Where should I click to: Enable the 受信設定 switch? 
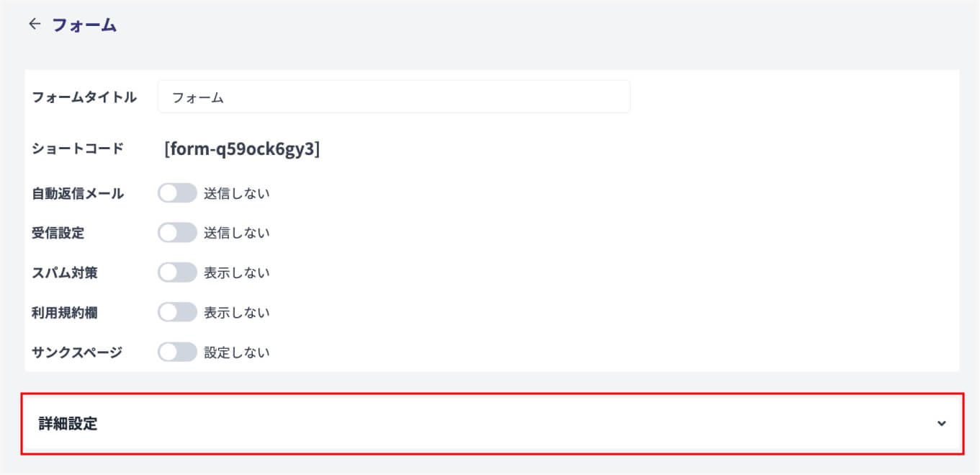[x=177, y=233]
